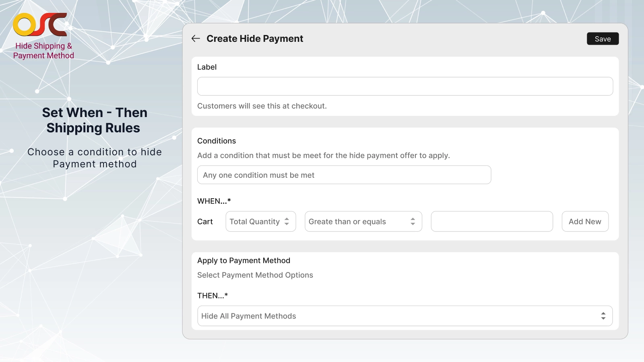644x362 pixels.
Task: Click 'Hide Shipping & Payment Method' text
Action: coord(43,51)
